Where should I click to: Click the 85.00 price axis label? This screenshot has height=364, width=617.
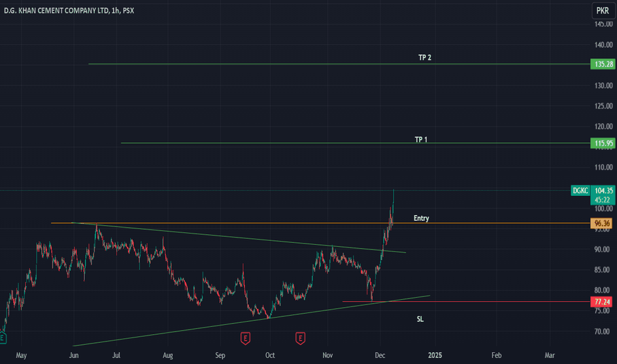pyautogui.click(x=603, y=270)
